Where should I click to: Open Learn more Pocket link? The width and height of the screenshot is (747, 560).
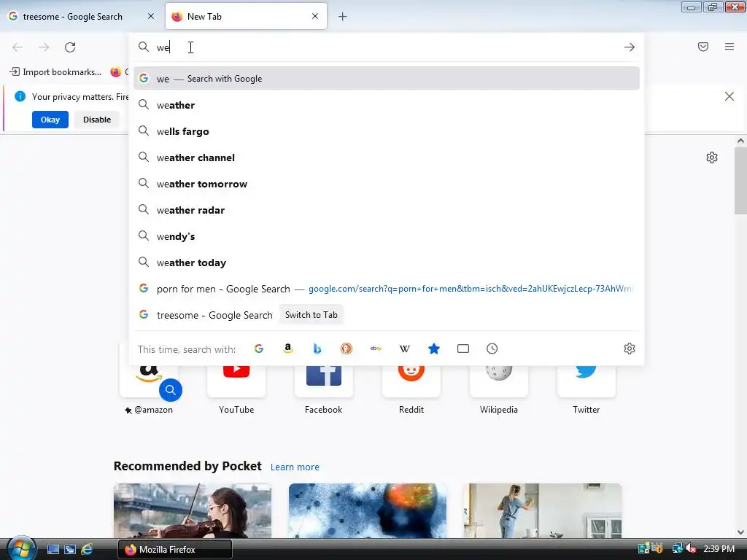pyautogui.click(x=295, y=467)
